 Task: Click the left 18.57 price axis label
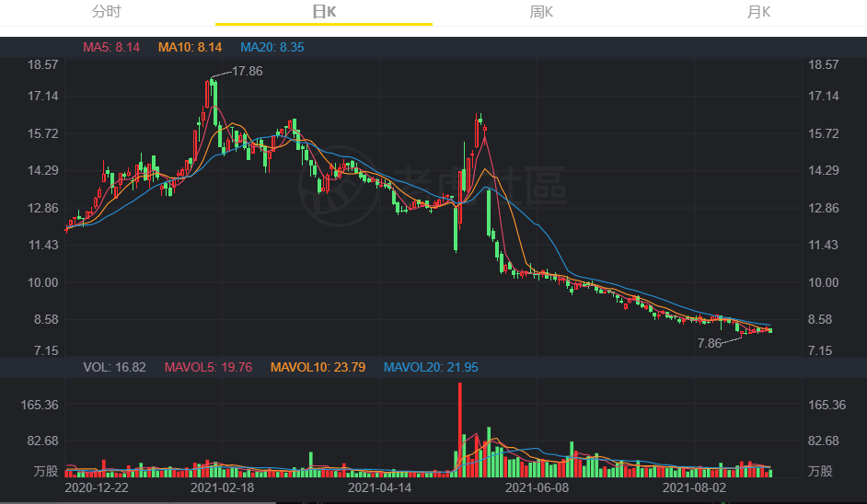(x=43, y=64)
